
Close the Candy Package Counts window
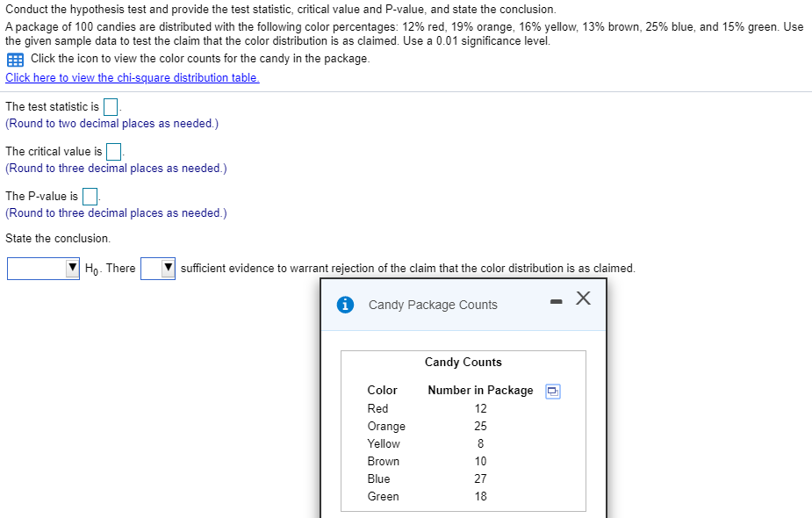click(x=582, y=298)
